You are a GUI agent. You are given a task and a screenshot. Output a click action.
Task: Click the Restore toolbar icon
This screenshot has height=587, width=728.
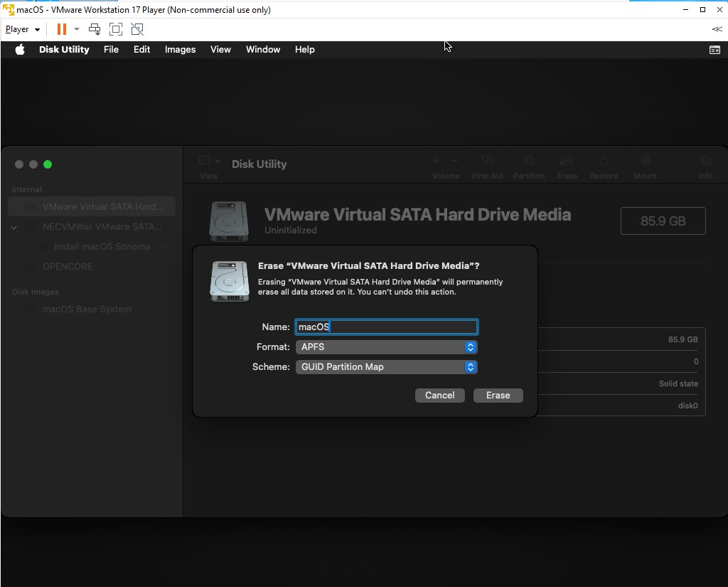point(603,162)
